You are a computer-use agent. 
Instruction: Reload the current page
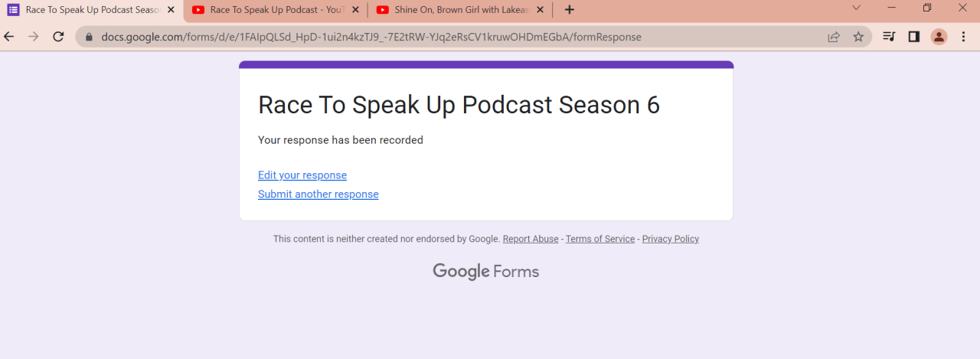[58, 37]
